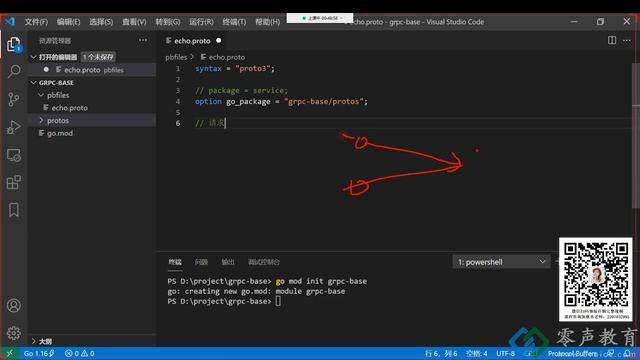Screen dimensions: 640x360
Task: Click pbfiles breadcrumb segment
Action: (x=176, y=57)
